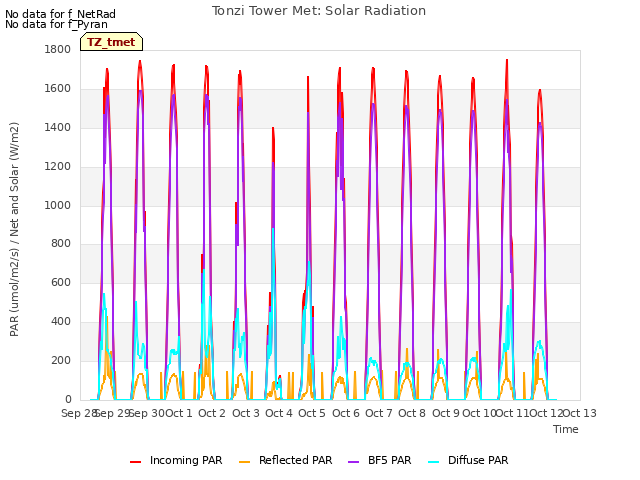Click the 1800 y-axis tick label
The width and height of the screenshot is (640, 480).
coord(58,50)
